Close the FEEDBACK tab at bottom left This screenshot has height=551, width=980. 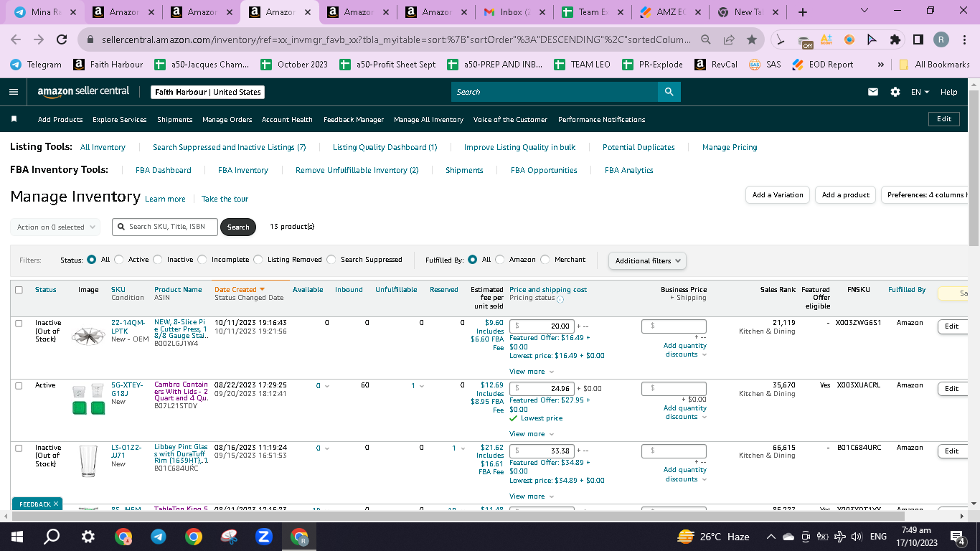56,504
